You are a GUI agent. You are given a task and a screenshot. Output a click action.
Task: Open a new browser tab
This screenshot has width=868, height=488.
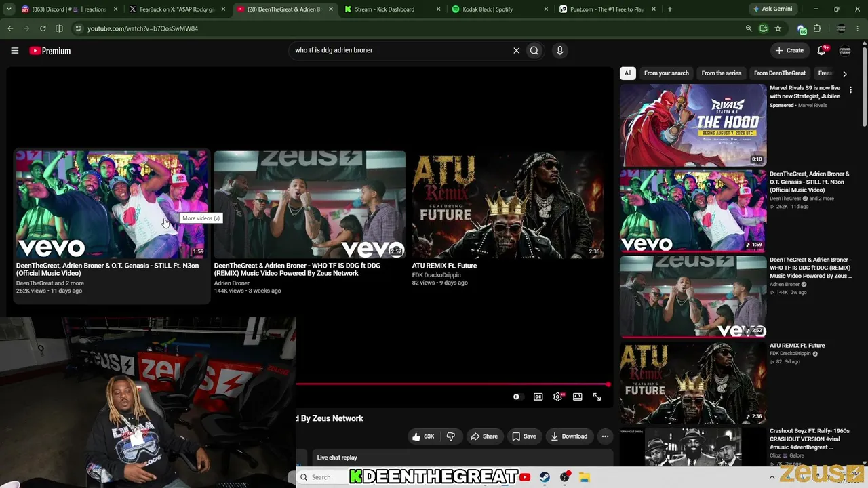coord(669,9)
